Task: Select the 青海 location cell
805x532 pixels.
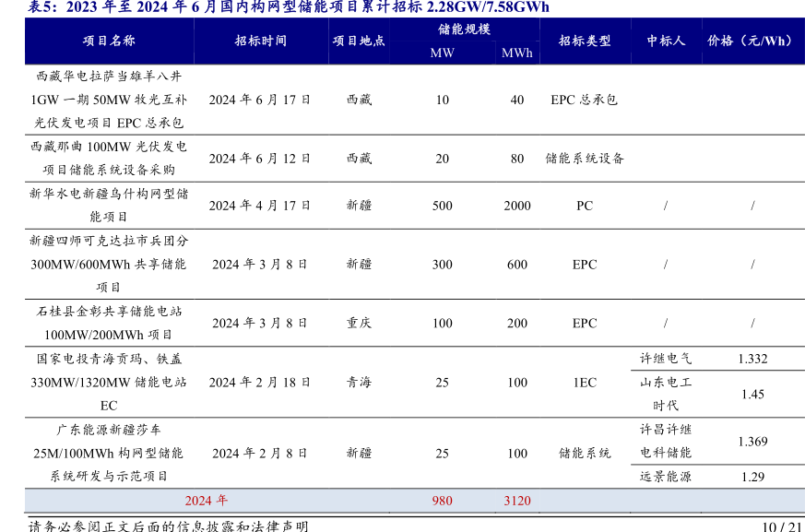Action: (x=359, y=383)
